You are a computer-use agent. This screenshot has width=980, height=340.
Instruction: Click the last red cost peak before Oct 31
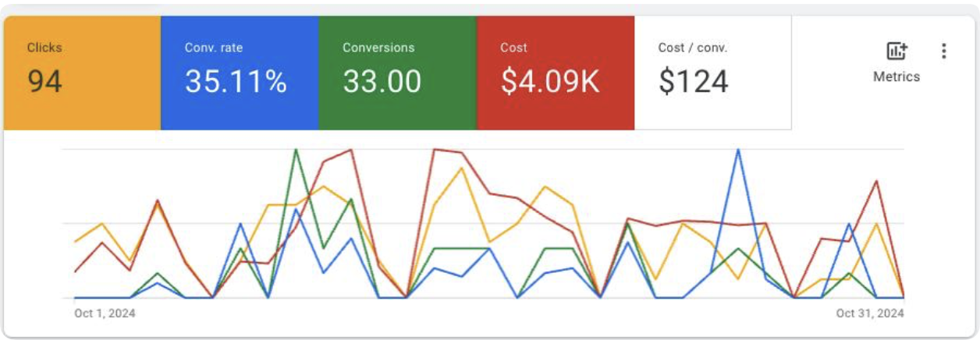tap(877, 181)
